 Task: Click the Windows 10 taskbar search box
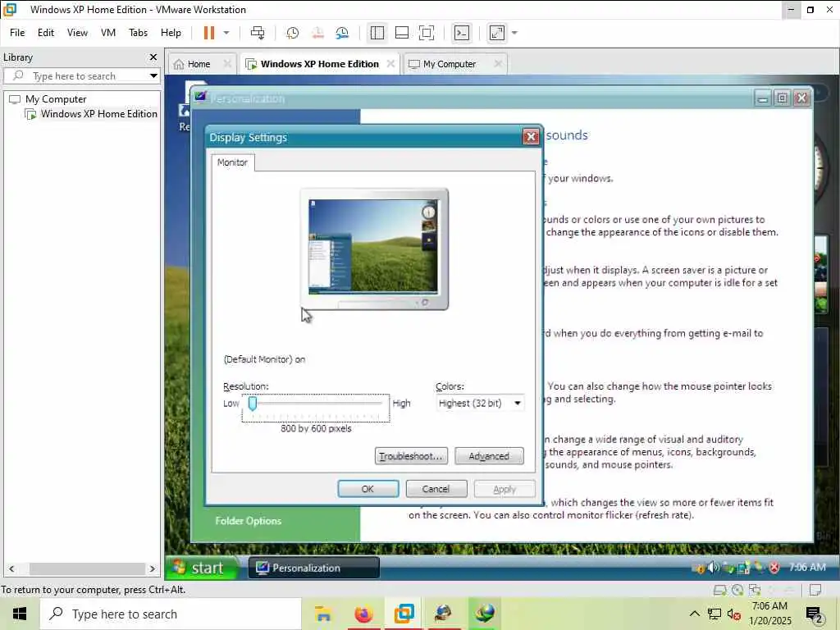(x=171, y=614)
